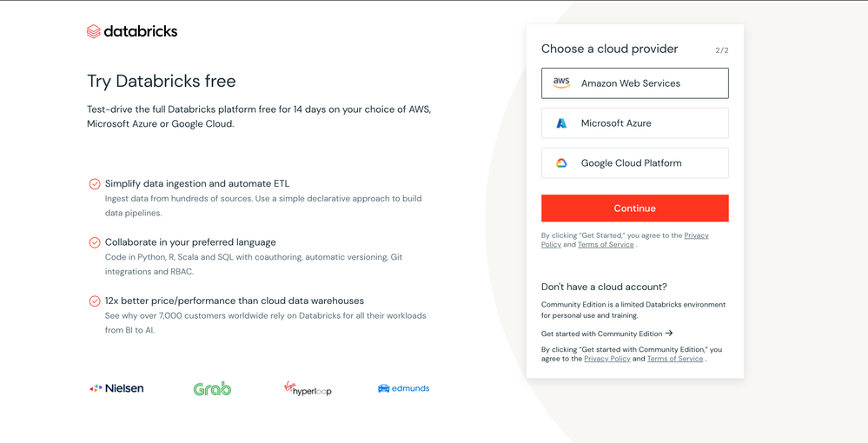Click the Edmunds logo
868x443 pixels.
pos(403,388)
